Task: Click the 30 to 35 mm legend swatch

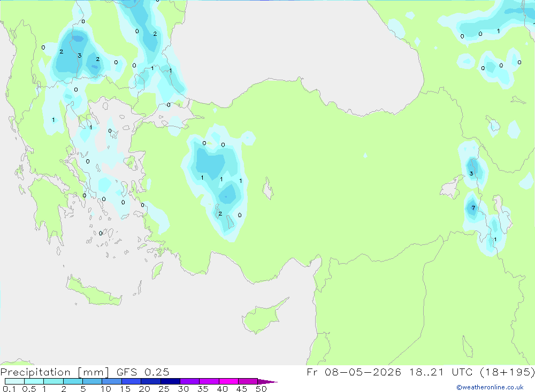Action: (x=189, y=381)
